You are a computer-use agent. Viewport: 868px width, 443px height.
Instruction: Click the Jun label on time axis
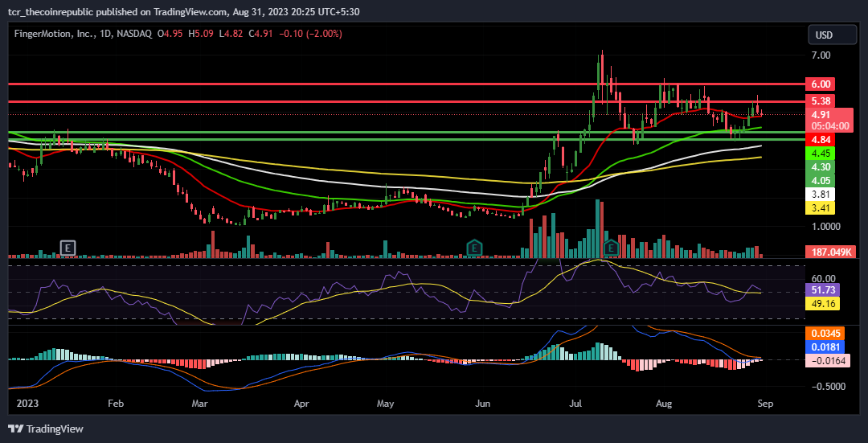tap(483, 403)
